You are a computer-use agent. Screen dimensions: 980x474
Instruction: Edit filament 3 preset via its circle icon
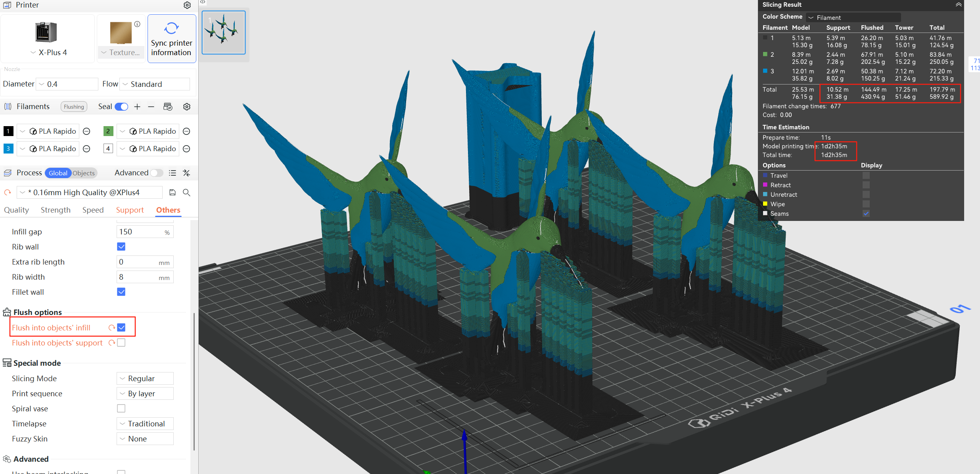tap(86, 149)
